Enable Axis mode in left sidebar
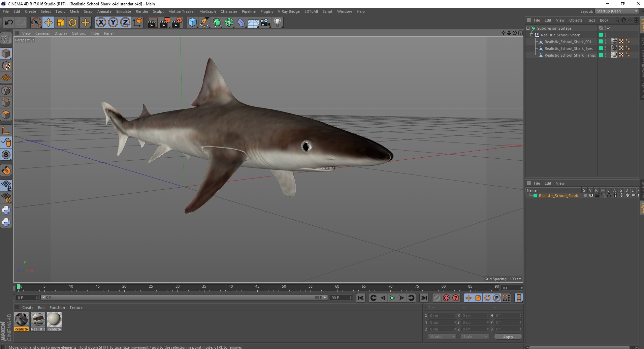This screenshot has height=349, width=644. tap(6, 130)
